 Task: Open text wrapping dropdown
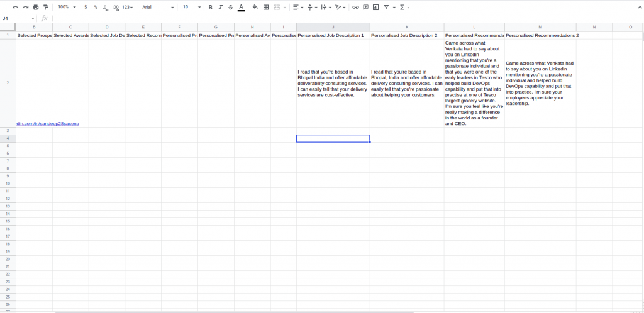[x=326, y=7]
